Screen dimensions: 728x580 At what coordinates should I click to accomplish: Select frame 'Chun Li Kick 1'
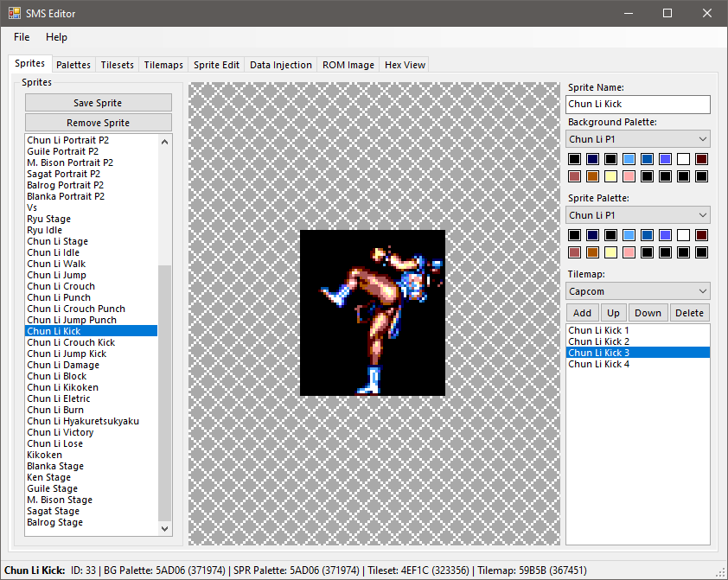coord(638,330)
